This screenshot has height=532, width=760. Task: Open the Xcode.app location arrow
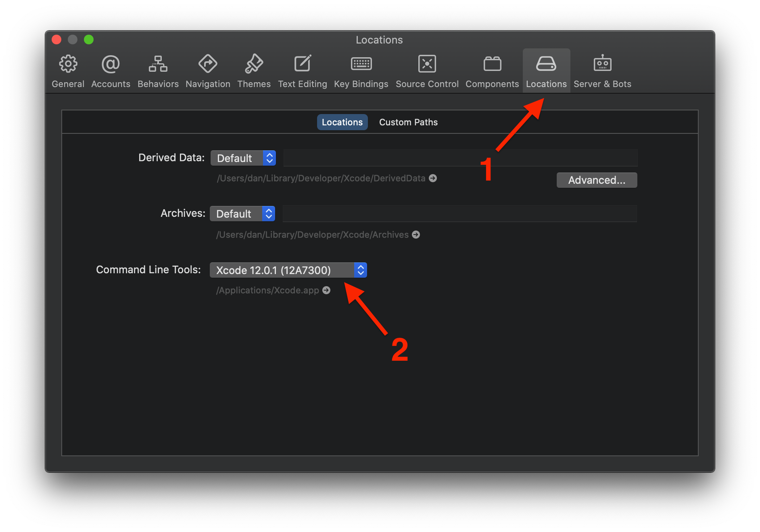326,290
